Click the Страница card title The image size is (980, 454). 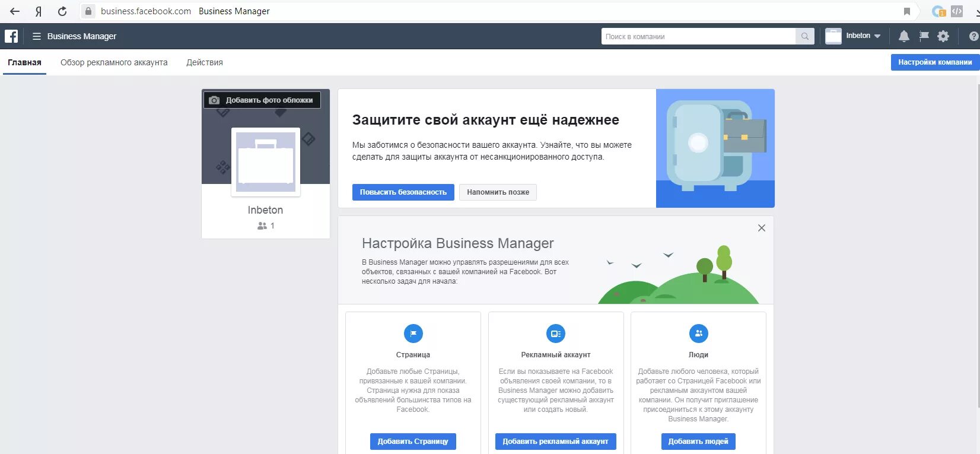point(413,355)
